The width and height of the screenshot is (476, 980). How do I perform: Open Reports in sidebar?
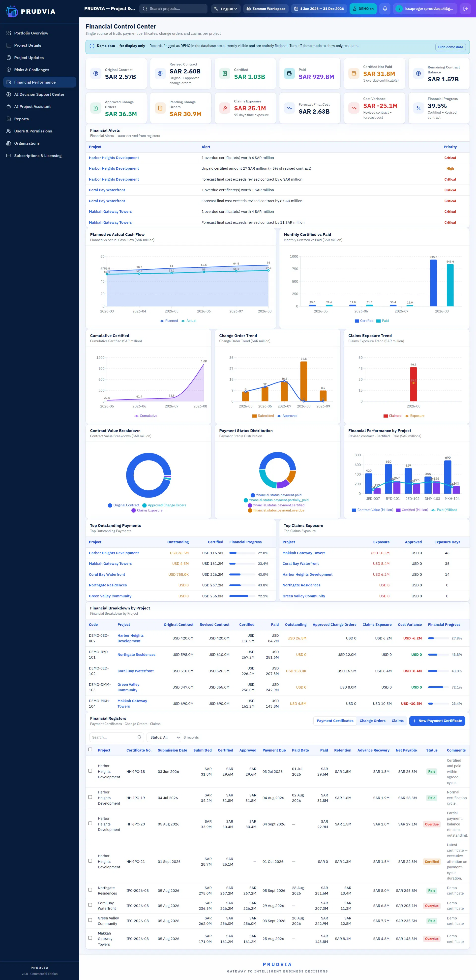39,119
